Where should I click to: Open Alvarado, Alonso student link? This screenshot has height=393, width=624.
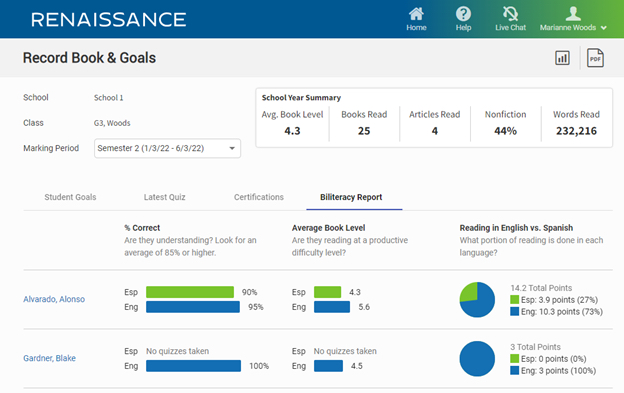[54, 299]
